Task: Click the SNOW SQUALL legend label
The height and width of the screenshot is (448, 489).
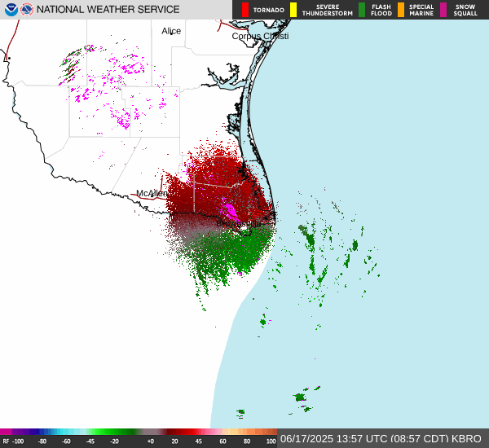Action: [465, 10]
